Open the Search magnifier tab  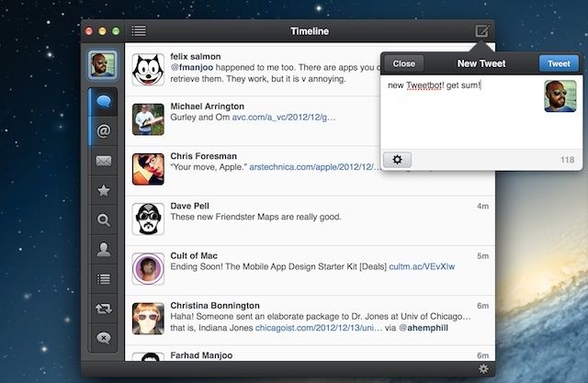(x=104, y=220)
